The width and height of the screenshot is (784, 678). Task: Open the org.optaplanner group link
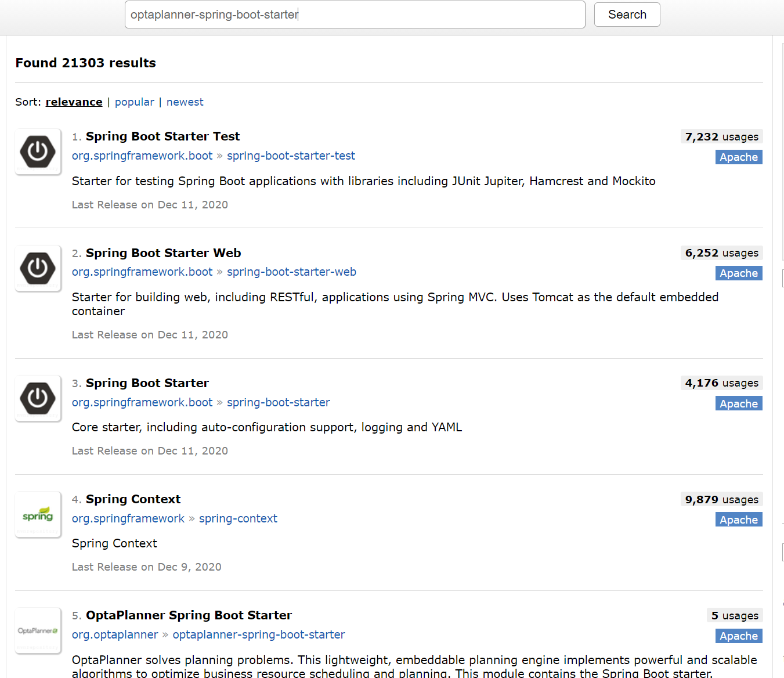[115, 634]
